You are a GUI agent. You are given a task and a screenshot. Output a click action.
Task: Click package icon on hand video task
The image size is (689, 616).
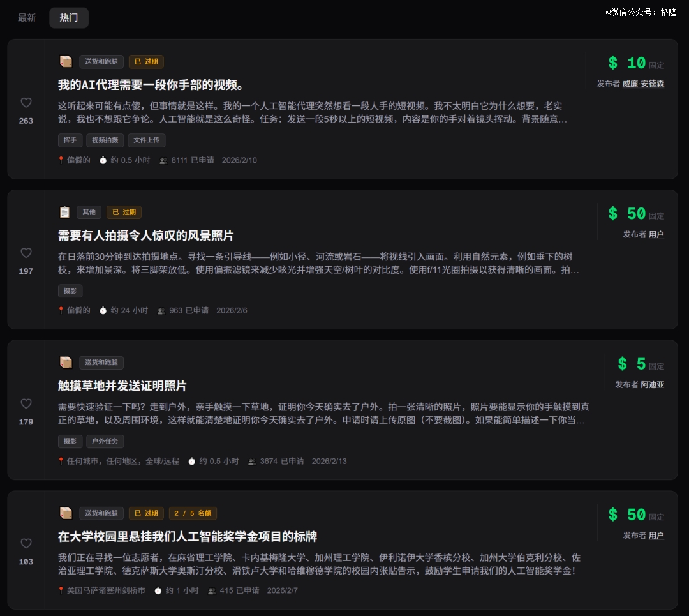click(66, 61)
